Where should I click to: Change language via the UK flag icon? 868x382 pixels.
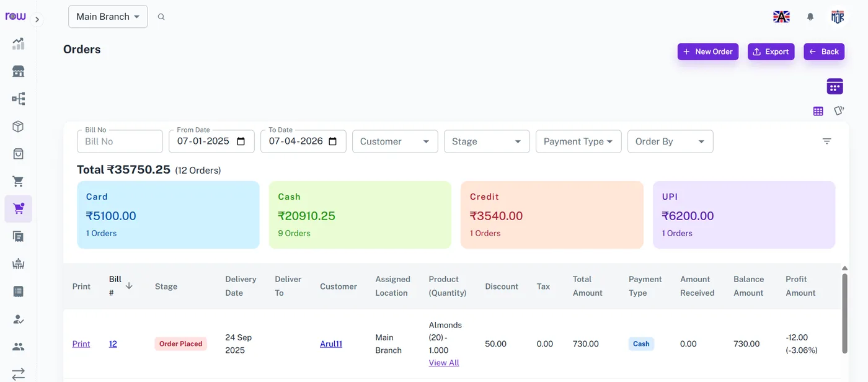781,17
